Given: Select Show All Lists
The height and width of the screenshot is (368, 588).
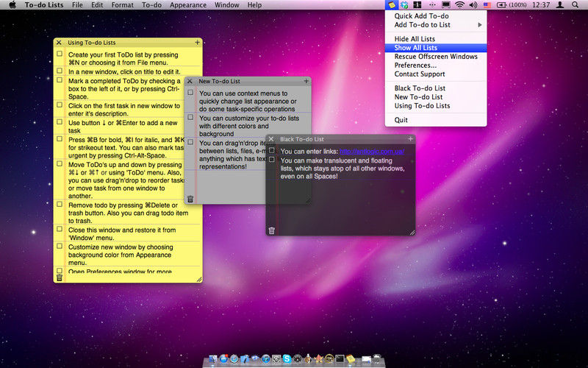Looking at the screenshot, I should click(x=436, y=48).
